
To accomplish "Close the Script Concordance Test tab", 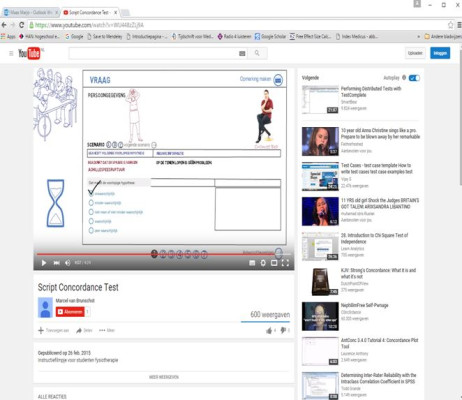I will tap(115, 13).
